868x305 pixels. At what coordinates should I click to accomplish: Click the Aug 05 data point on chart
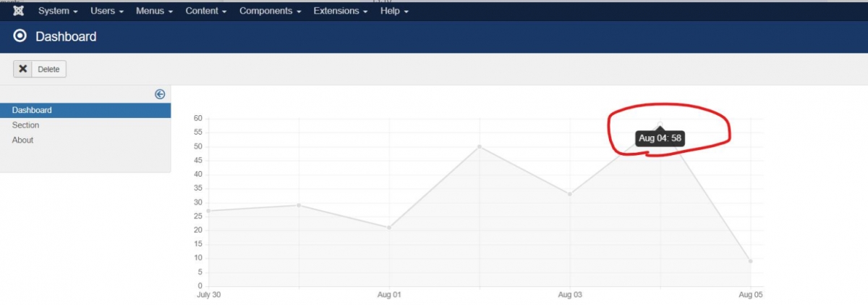(x=750, y=261)
